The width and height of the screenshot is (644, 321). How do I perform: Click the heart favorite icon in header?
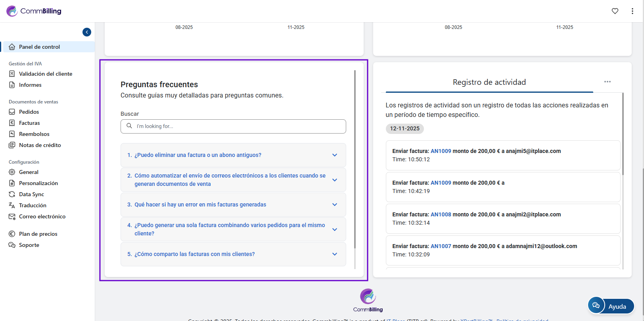(x=615, y=11)
